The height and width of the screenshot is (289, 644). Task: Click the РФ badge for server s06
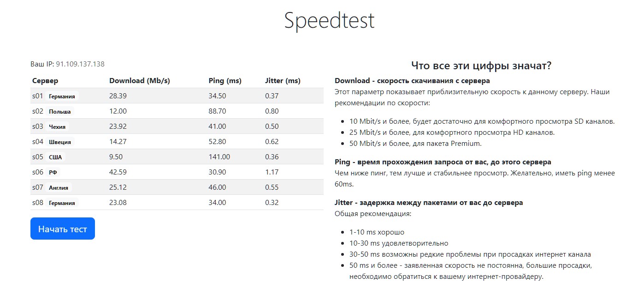(x=53, y=172)
